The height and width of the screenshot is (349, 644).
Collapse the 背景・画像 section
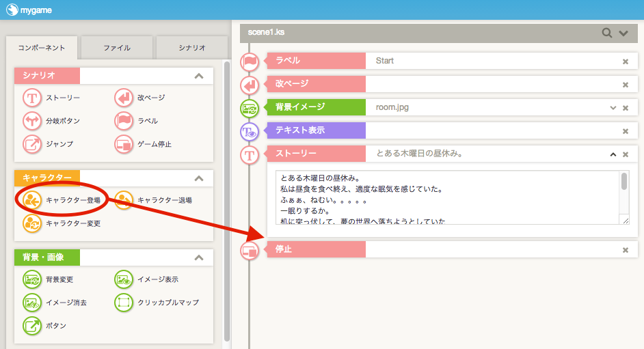pos(199,257)
